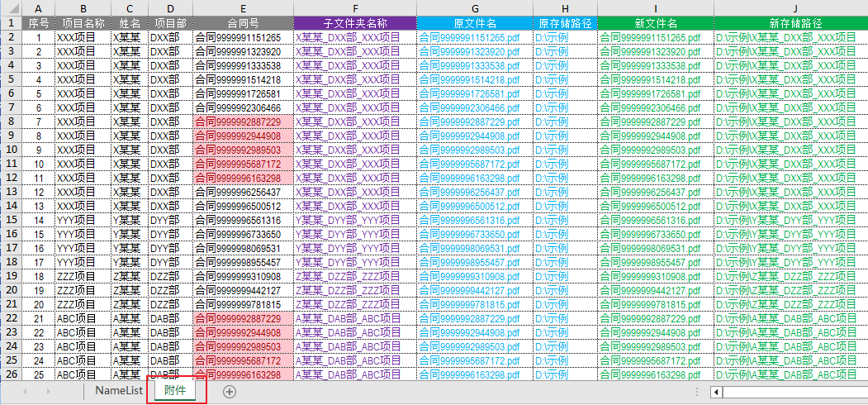Click the Select All corner triangle
This screenshot has width=868, height=405.
point(11,8)
